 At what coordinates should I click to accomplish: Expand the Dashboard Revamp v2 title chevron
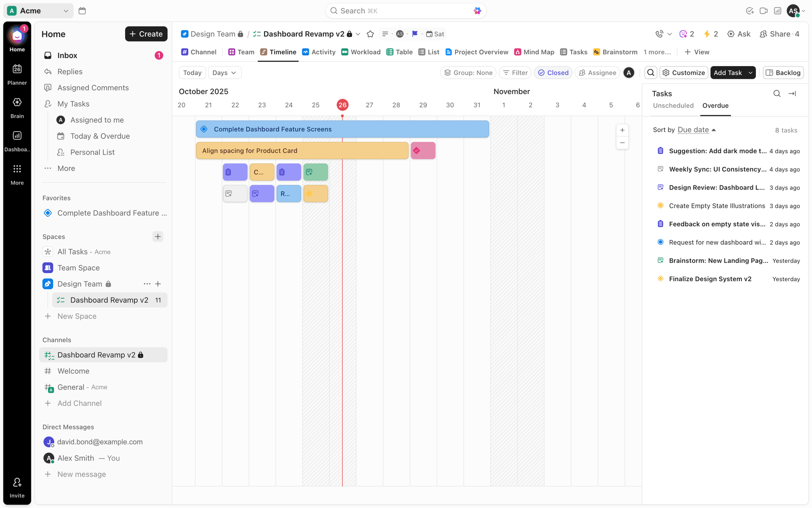(x=358, y=34)
